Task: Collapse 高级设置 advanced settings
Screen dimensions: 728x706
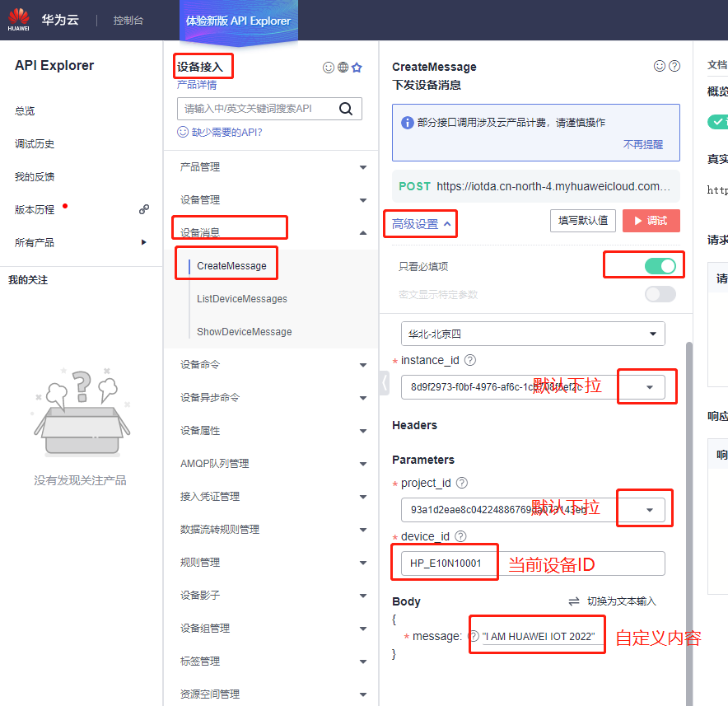Action: point(421,224)
